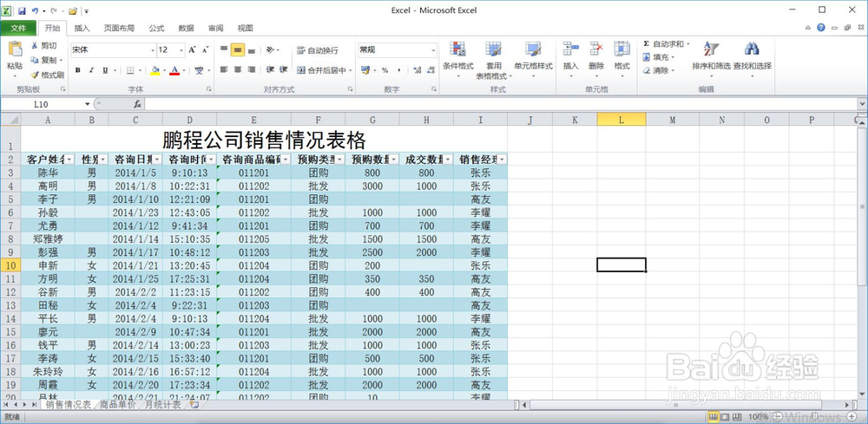The height and width of the screenshot is (424, 868).
Task: Open the Excel Help question mark
Action: click(821, 28)
